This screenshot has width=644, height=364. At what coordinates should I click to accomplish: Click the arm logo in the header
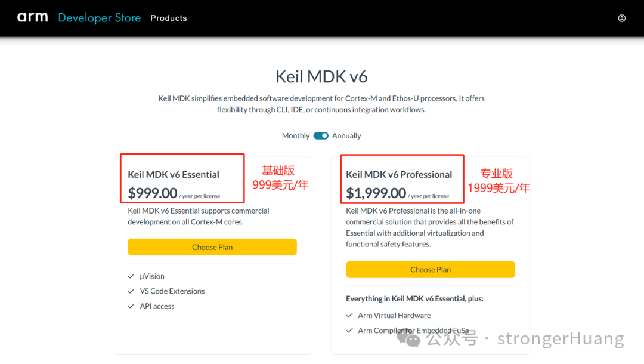[x=33, y=17]
